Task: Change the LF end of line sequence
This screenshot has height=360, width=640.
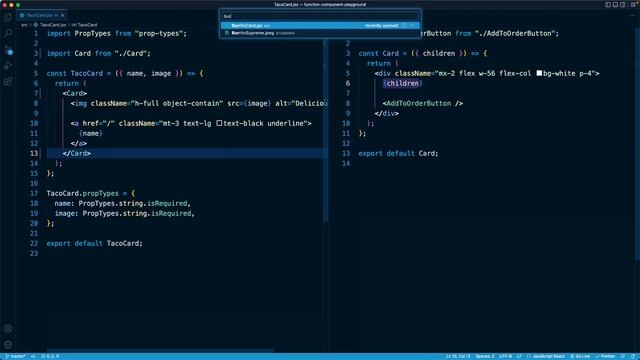Action: (519, 356)
